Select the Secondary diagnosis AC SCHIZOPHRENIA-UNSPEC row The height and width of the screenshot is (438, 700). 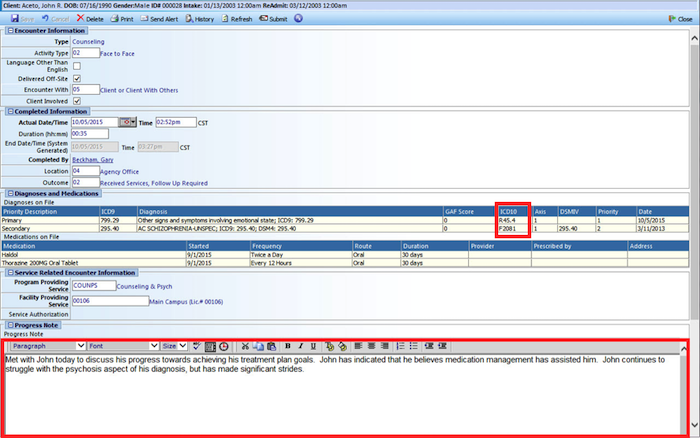coord(345,229)
